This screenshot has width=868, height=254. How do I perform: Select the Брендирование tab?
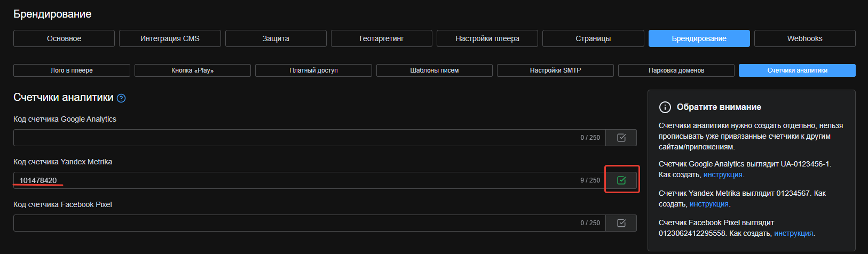699,38
